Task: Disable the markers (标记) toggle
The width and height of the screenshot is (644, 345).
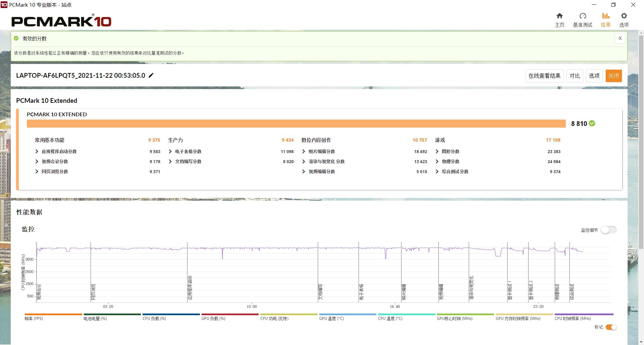Action: [x=611, y=327]
